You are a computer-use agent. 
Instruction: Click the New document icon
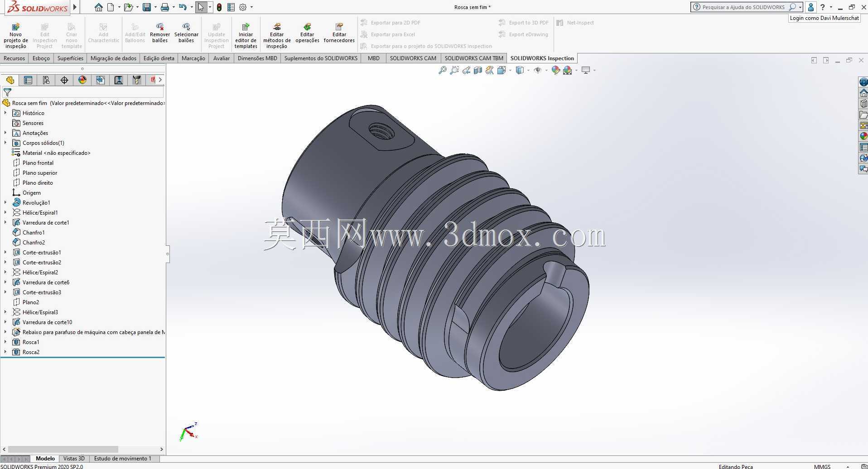pos(111,7)
